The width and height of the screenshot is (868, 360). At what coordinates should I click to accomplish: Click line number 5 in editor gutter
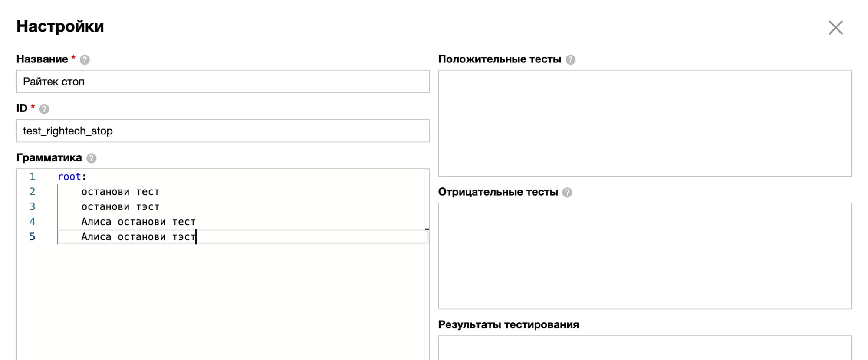(32, 237)
